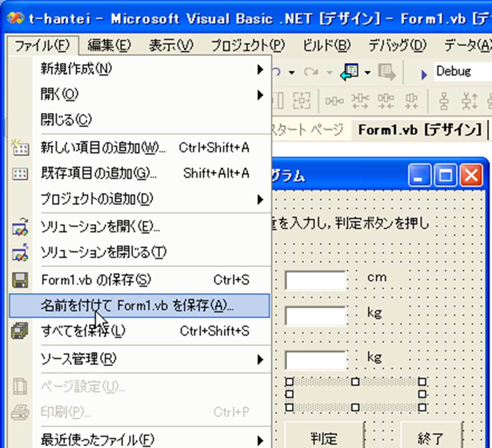Click the 判定 button on the form
Image resolution: width=492 pixels, height=448 pixels.
[x=324, y=437]
